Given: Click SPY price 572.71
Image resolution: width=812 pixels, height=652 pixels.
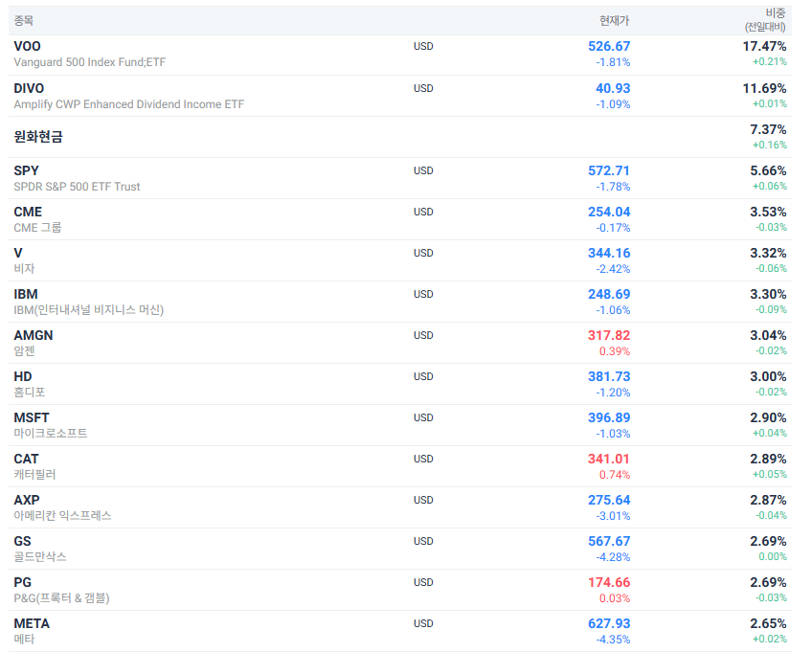Looking at the screenshot, I should (x=609, y=170).
